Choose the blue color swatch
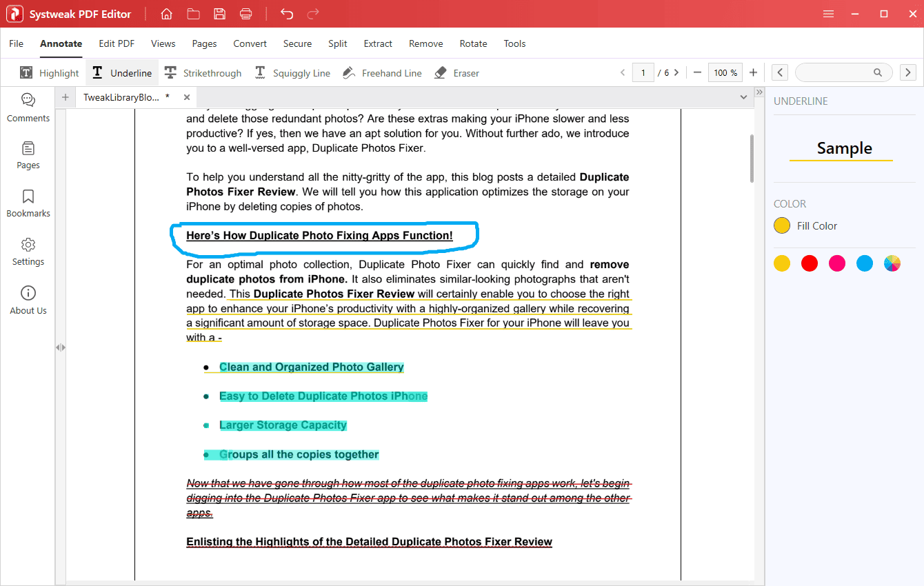Screen dimensions: 924x586 865,263
